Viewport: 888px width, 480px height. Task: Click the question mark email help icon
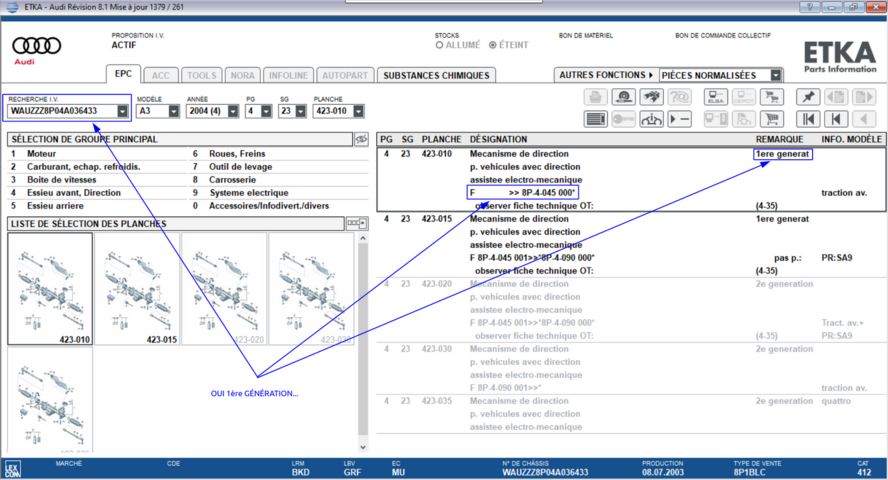coord(680,97)
